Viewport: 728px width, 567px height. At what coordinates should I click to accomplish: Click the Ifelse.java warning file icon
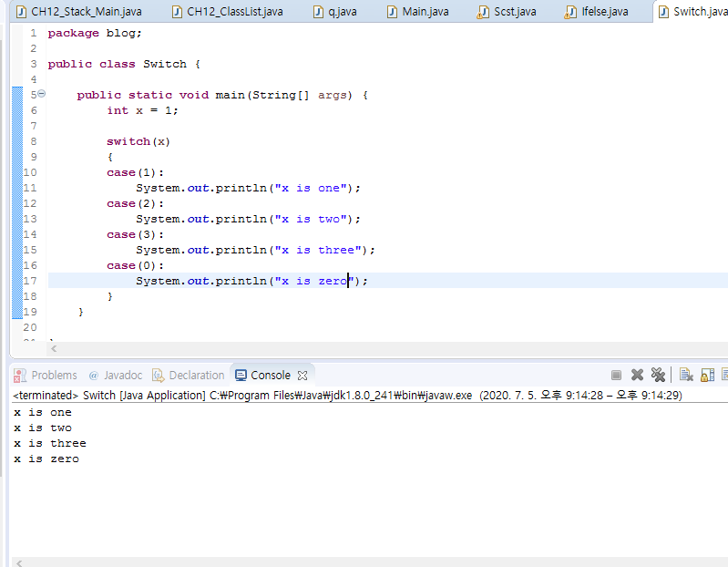570,12
